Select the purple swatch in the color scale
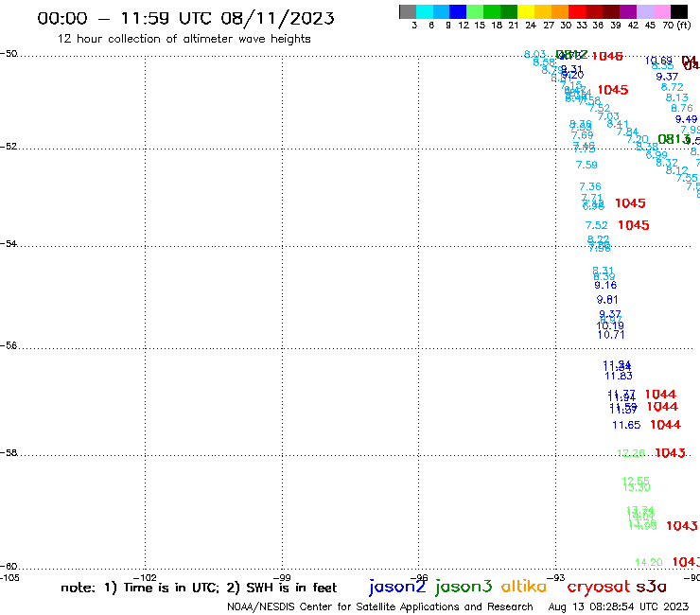The width and height of the screenshot is (700, 615). (x=628, y=11)
